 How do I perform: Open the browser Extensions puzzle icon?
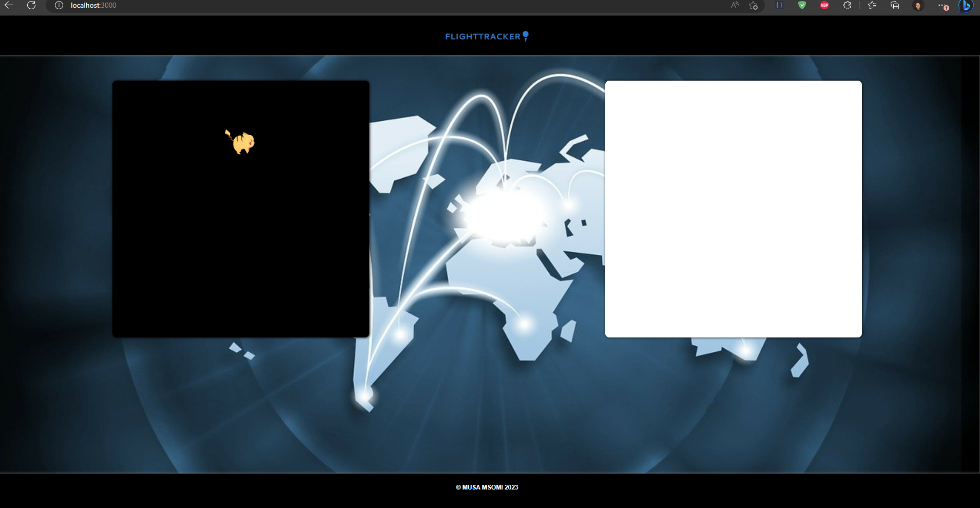coord(848,5)
